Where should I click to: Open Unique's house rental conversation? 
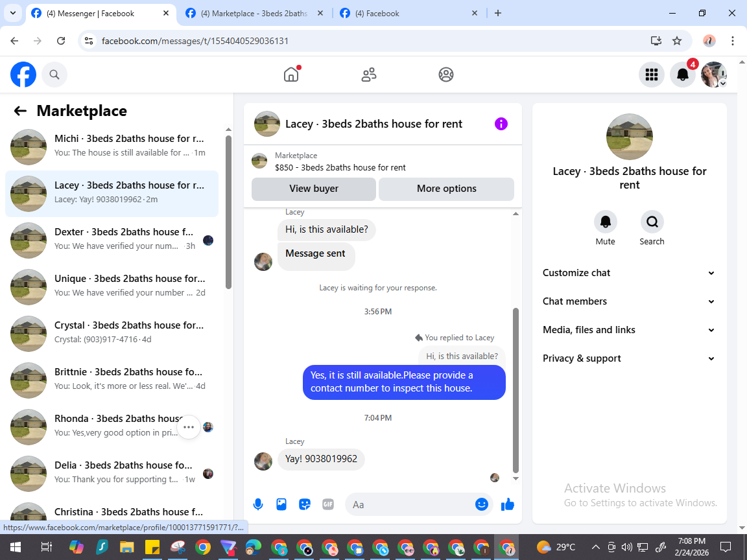click(112, 286)
